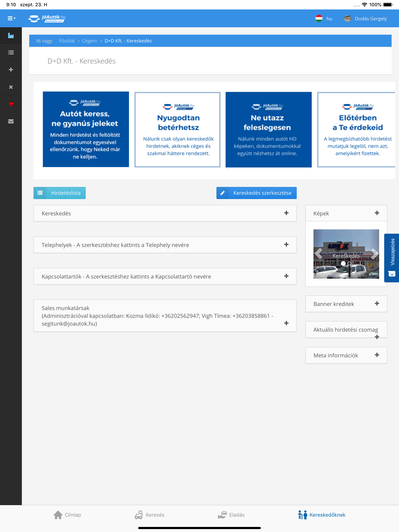The image size is (399, 532).
Task: Open the statistics chart sidebar icon
Action: (11, 36)
